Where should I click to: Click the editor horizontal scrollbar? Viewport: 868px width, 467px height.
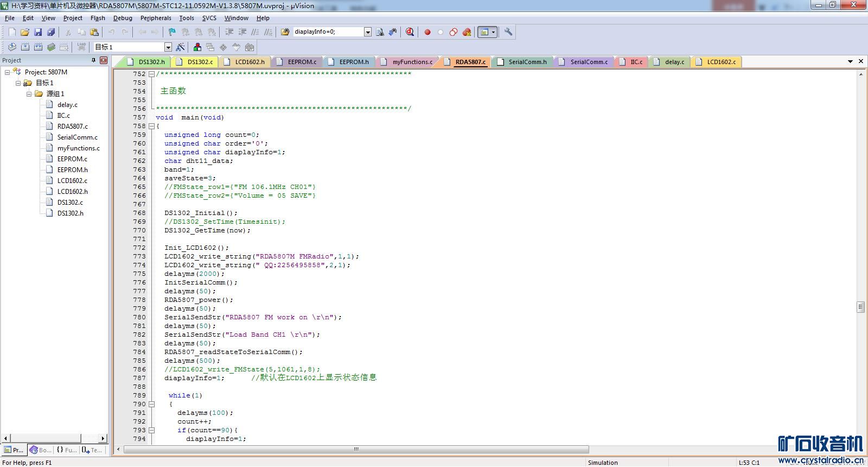pos(356,449)
